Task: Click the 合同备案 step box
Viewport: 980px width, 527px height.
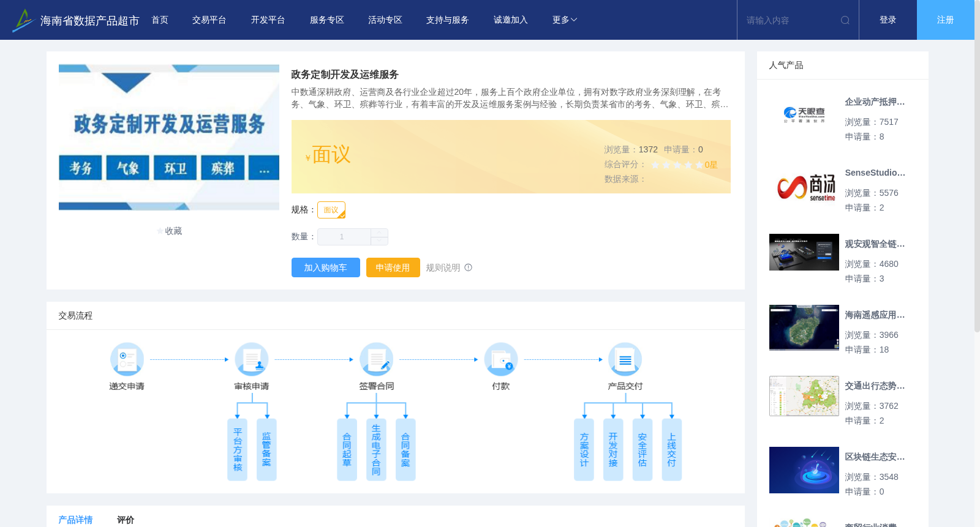Action: tap(405, 450)
